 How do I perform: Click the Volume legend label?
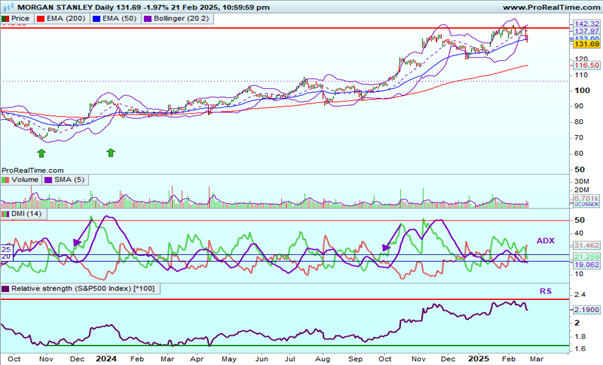tap(25, 180)
